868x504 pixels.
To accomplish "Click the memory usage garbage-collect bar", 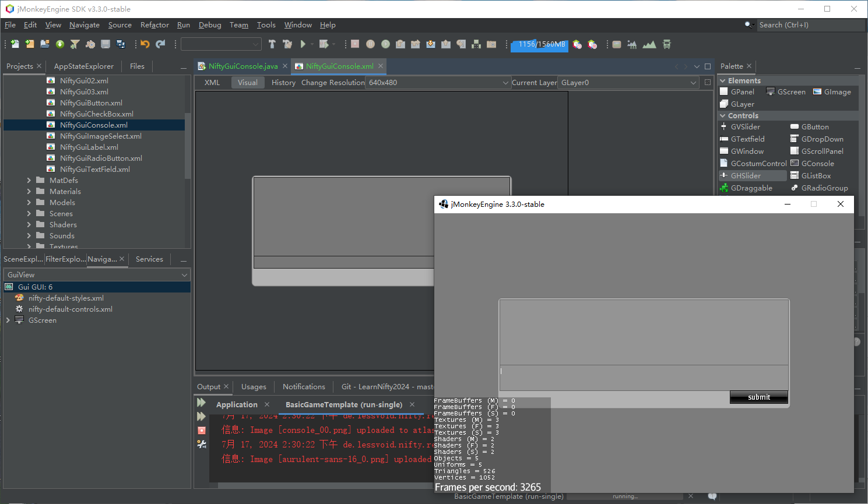I will [539, 44].
